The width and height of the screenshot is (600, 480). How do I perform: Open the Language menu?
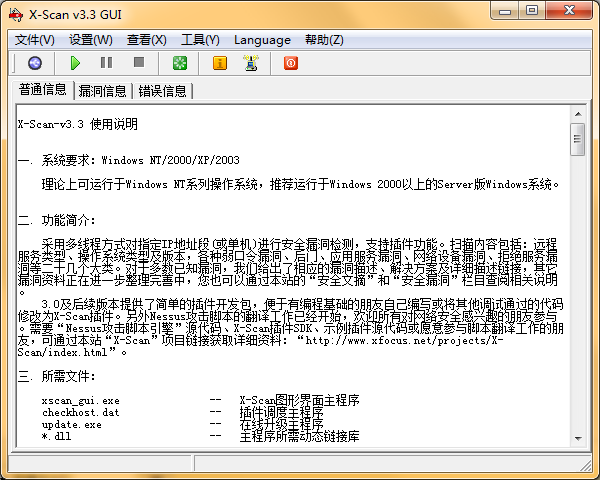(x=262, y=40)
